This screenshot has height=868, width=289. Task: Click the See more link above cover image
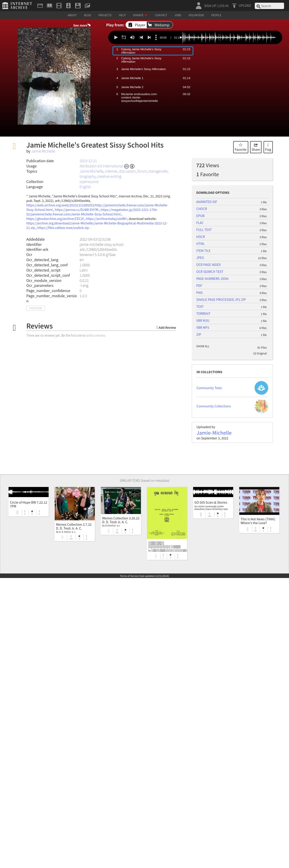[x=82, y=25]
